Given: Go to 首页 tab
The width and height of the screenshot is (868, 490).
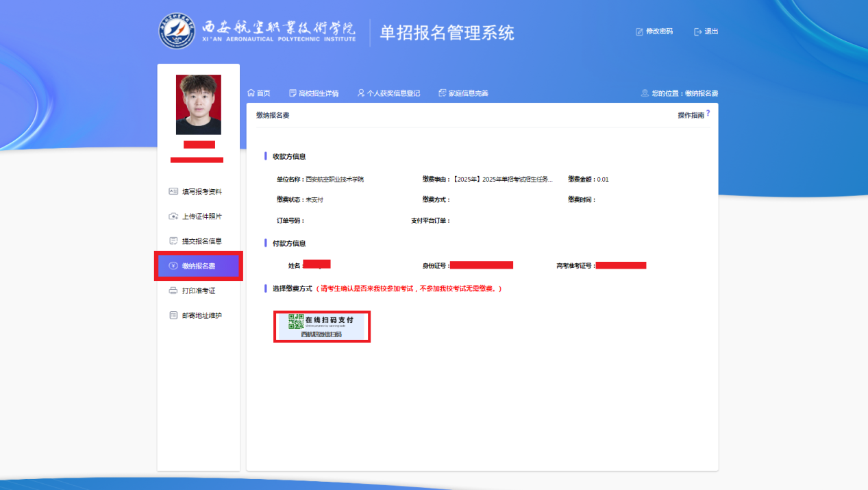Looking at the screenshot, I should pos(263,93).
